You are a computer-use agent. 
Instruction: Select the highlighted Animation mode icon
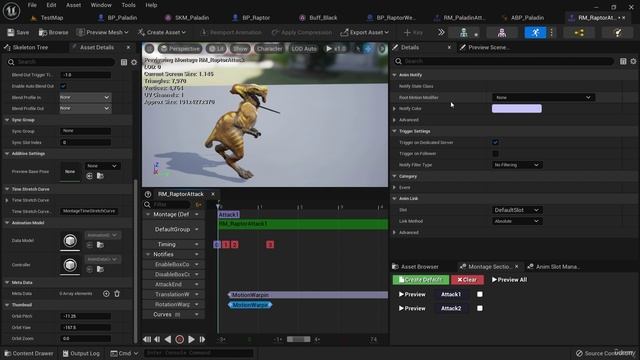(x=535, y=33)
